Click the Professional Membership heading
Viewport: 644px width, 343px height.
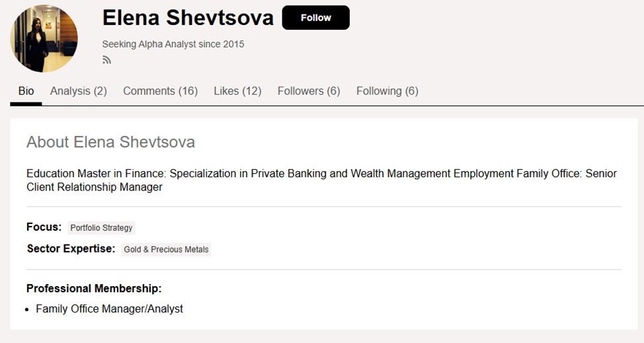pyautogui.click(x=94, y=288)
